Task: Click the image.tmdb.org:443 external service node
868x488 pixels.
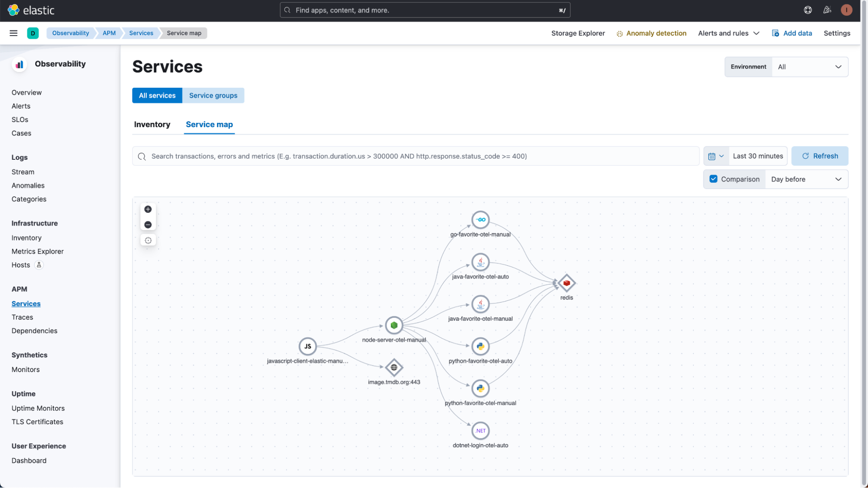Action: click(x=393, y=367)
